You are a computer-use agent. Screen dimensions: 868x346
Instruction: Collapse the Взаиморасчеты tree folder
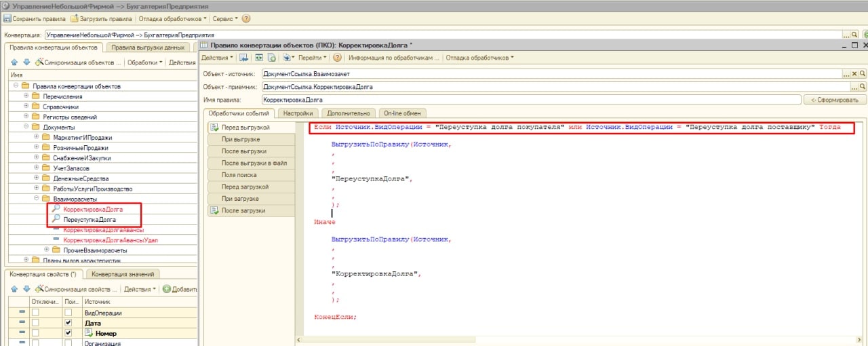36,199
